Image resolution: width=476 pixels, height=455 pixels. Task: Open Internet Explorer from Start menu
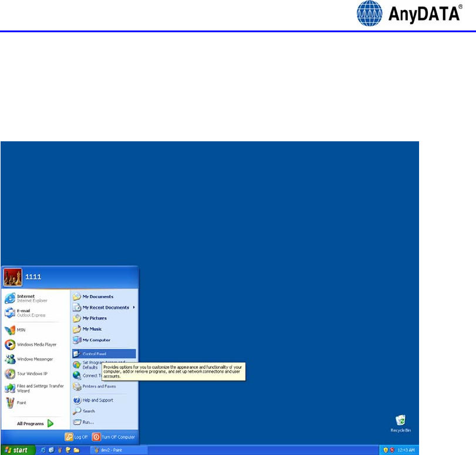[26, 298]
